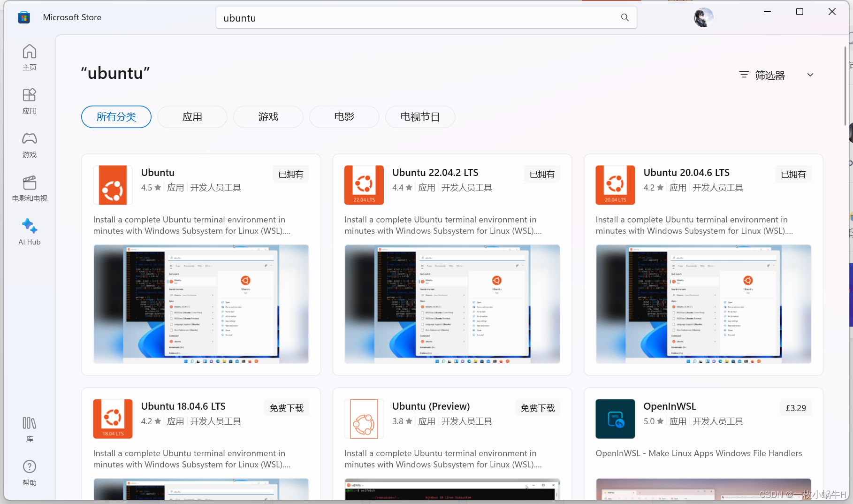Viewport: 853px width, 504px height.
Task: Open the Library (库) in sidebar
Action: pos(30,429)
